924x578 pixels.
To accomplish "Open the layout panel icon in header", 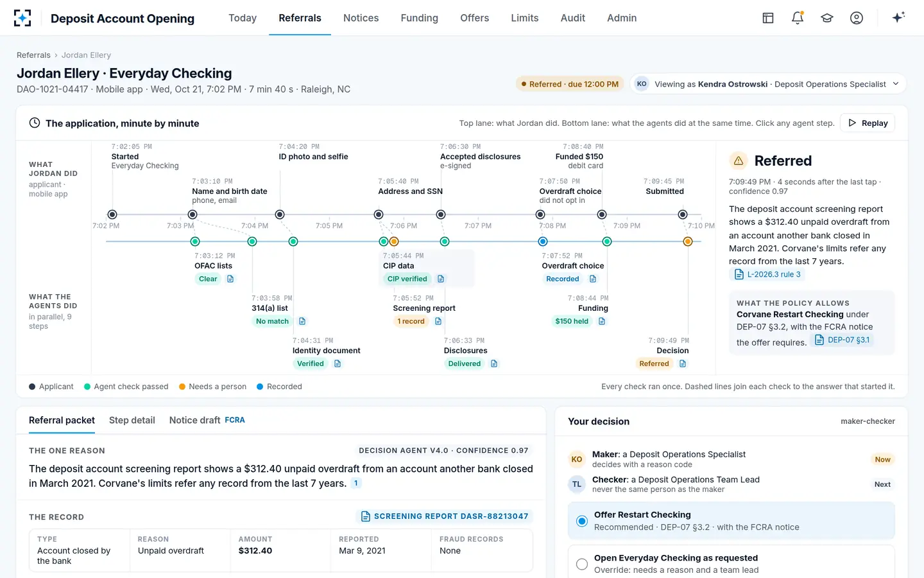I will tap(768, 18).
